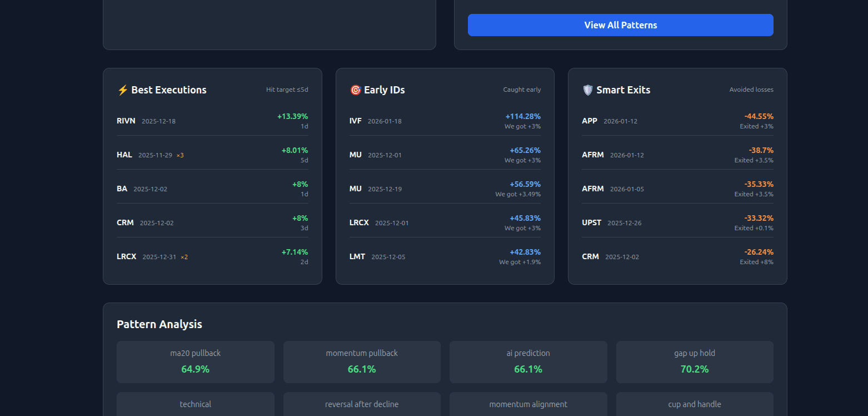Click the target icon beside Early IDs
868x416 pixels.
coord(356,89)
